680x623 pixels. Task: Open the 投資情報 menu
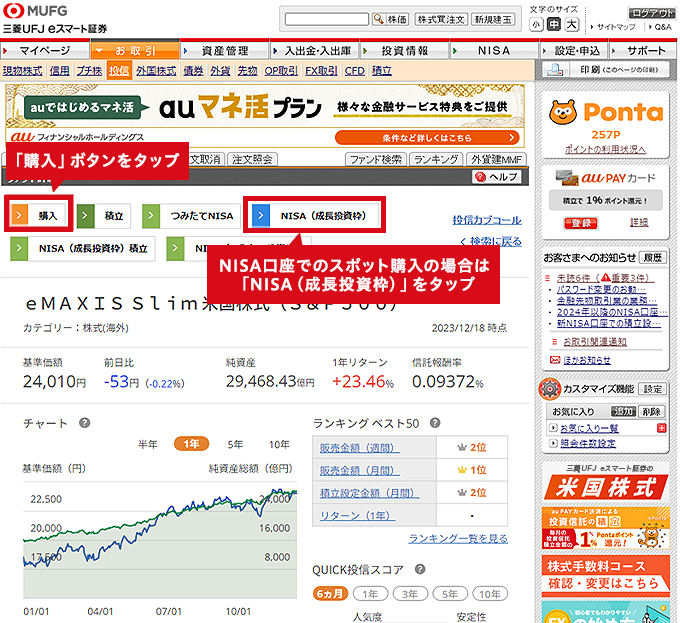(x=404, y=51)
